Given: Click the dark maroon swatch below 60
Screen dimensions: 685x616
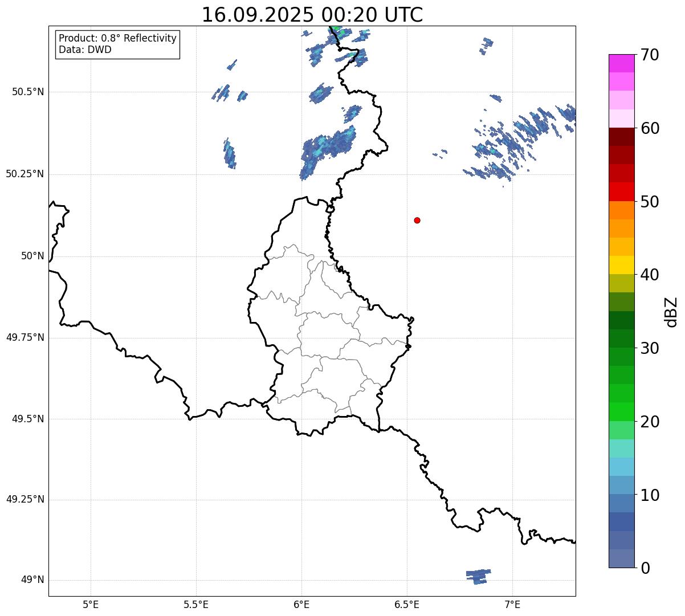Looking at the screenshot, I should pyautogui.click(x=621, y=137).
